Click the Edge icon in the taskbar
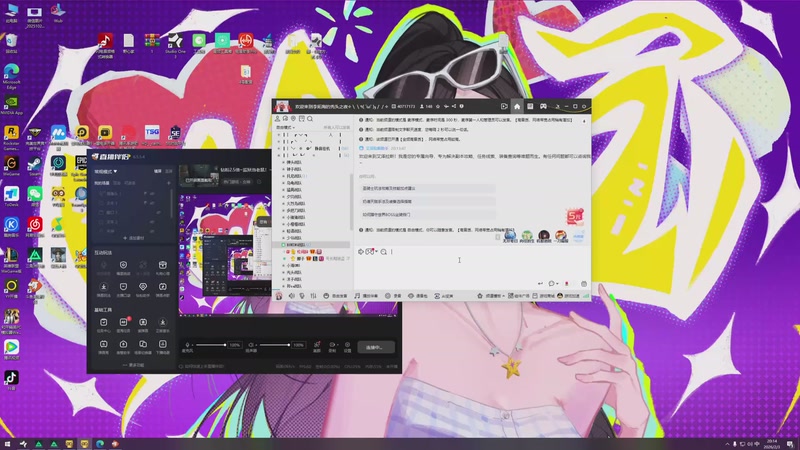The height and width of the screenshot is (450, 800). [100, 444]
